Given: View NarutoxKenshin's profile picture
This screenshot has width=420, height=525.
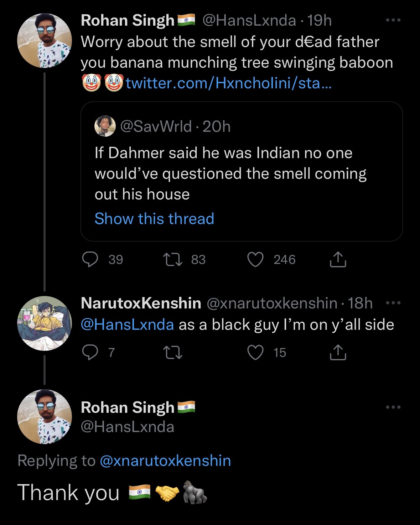Looking at the screenshot, I should [45, 323].
